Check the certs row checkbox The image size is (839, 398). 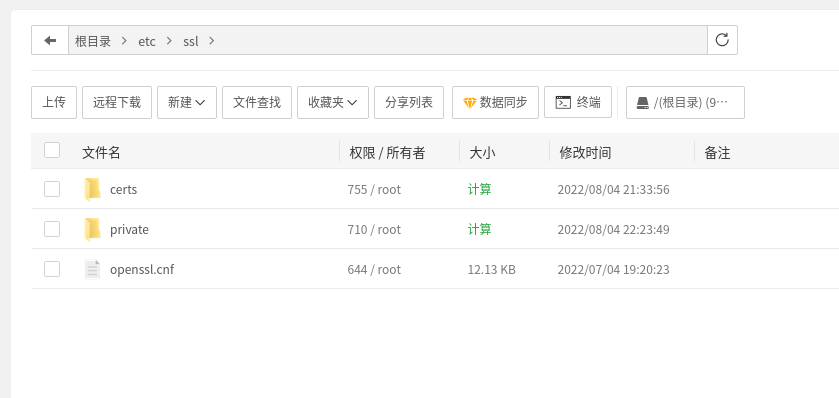[52, 189]
